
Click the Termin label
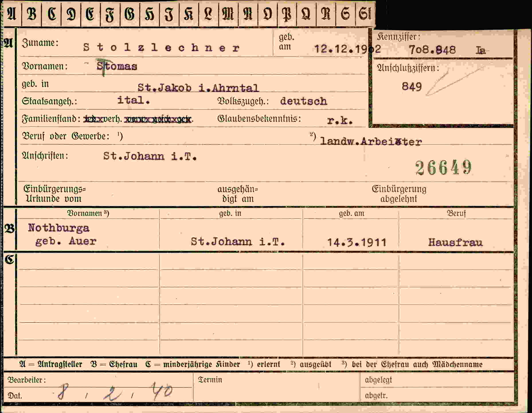click(x=210, y=380)
